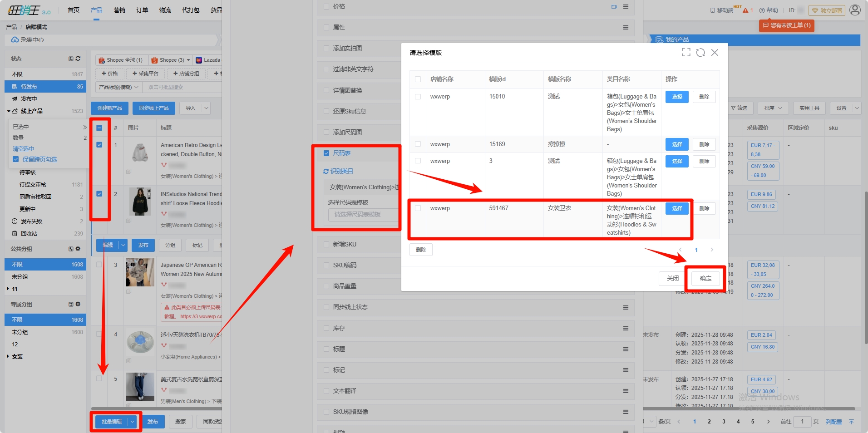Check the template 591467 row checkbox
Image resolution: width=868 pixels, height=433 pixels.
(418, 208)
